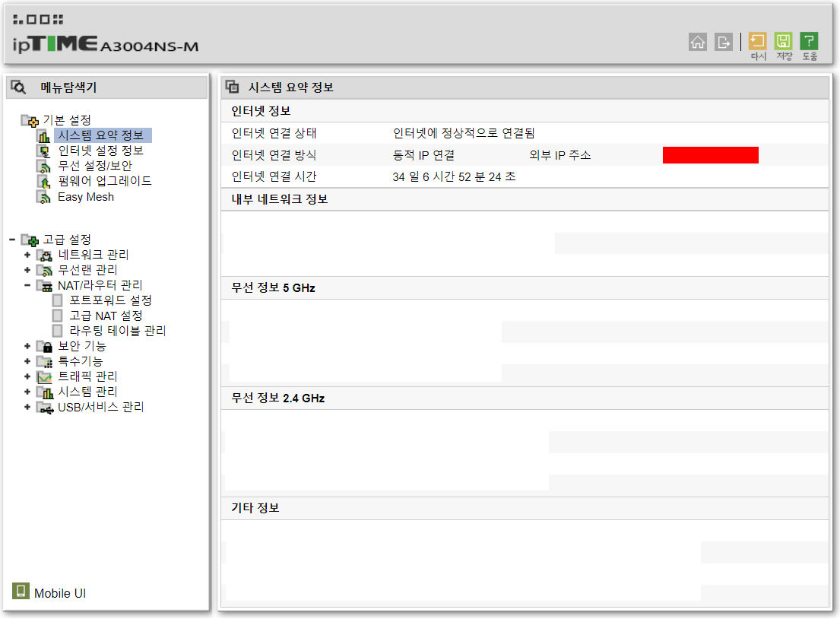Click the 인터넷 연결 방식 label
The image size is (840, 619).
click(x=274, y=155)
